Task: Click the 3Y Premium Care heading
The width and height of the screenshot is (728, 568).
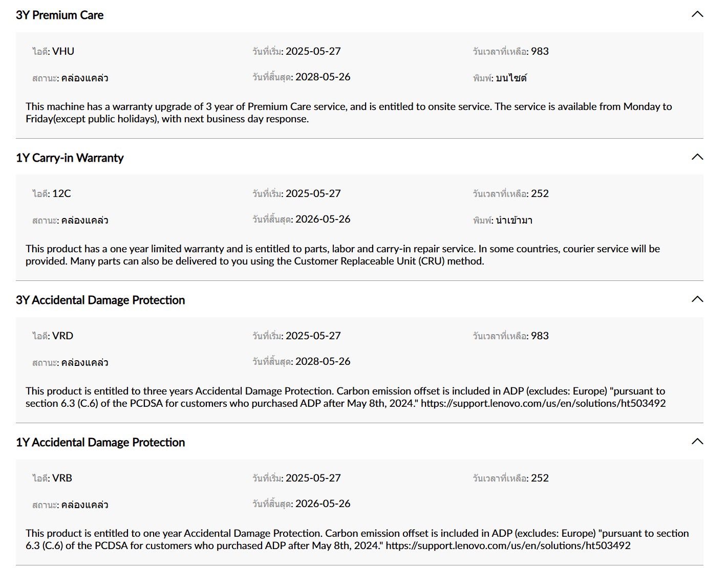Action: [59, 15]
